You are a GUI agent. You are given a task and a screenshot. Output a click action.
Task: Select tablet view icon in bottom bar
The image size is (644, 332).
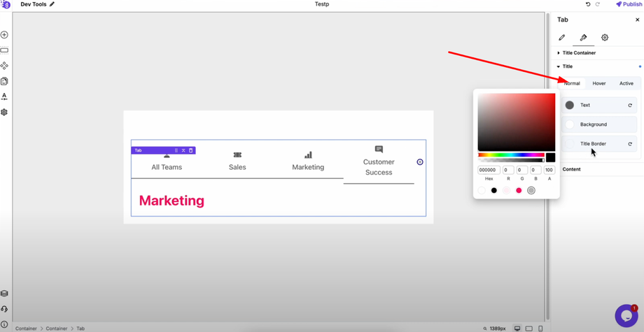point(529,329)
